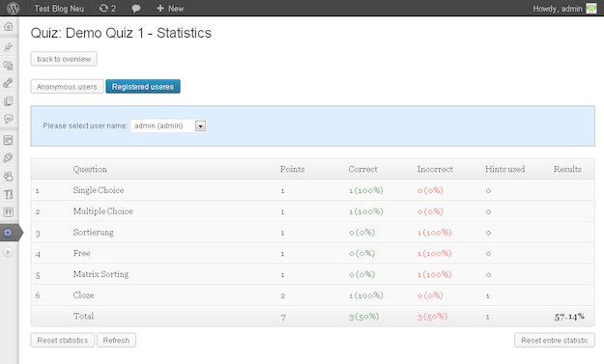Click the Reset entire statistic button
Viewport: 604px width, 364px height.
[555, 340]
